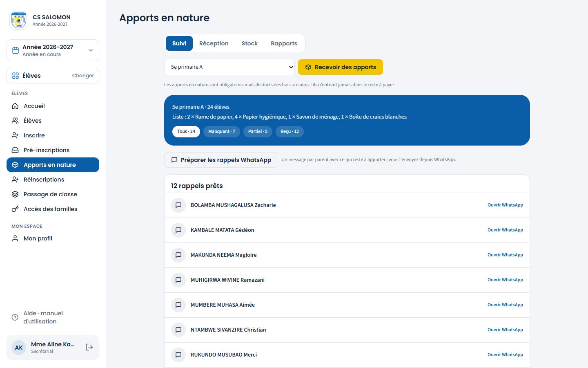Click the logout icon beside Mme Aline
This screenshot has width=588, height=368.
(89, 347)
